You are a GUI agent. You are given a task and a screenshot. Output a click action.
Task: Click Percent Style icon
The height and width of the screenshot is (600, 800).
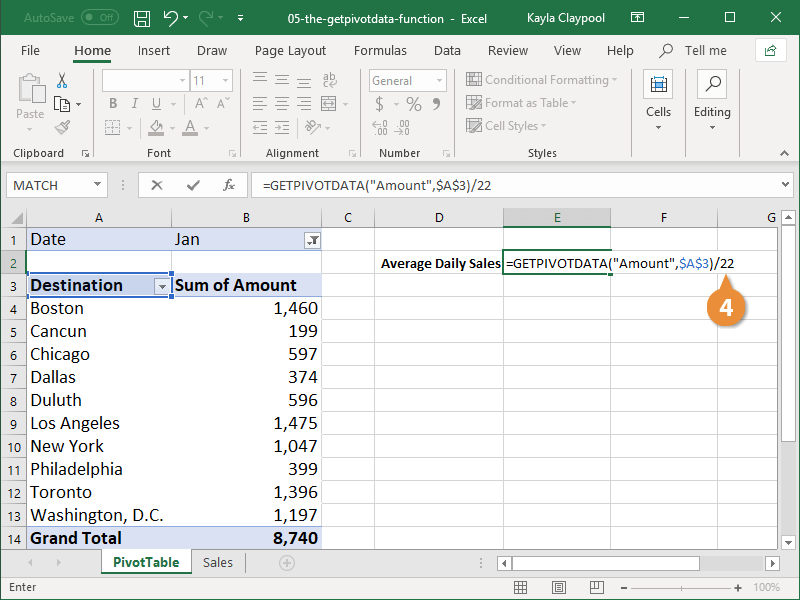[414, 104]
